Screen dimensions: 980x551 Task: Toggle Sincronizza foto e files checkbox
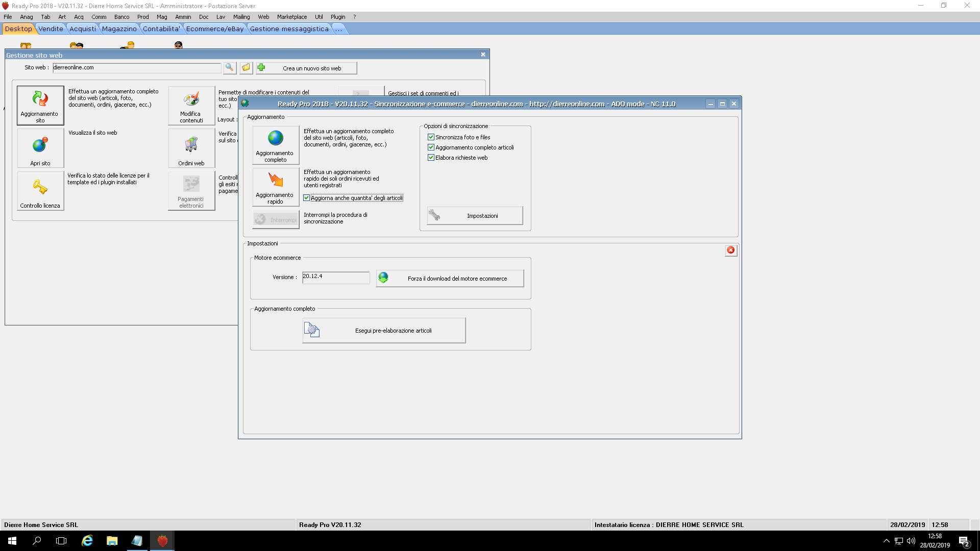point(431,137)
